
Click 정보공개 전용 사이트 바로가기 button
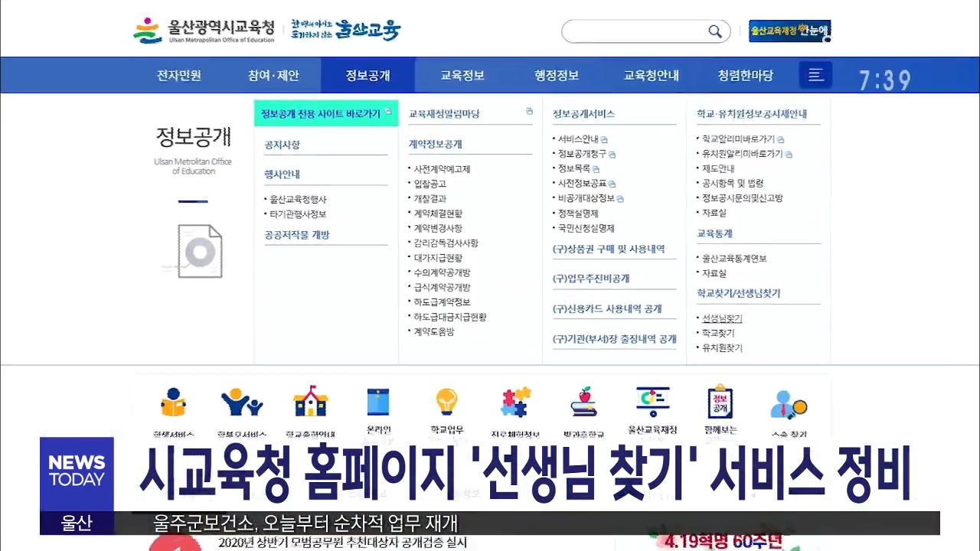[x=321, y=114]
